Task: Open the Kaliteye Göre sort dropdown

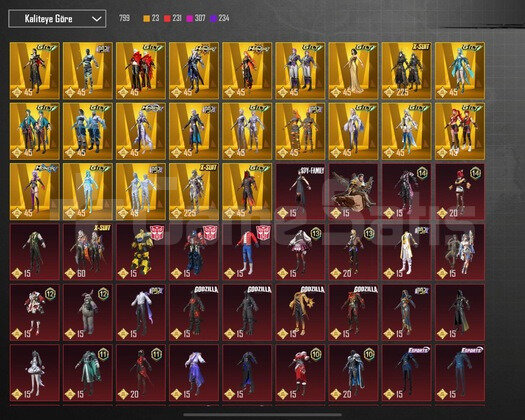Action: (x=57, y=19)
